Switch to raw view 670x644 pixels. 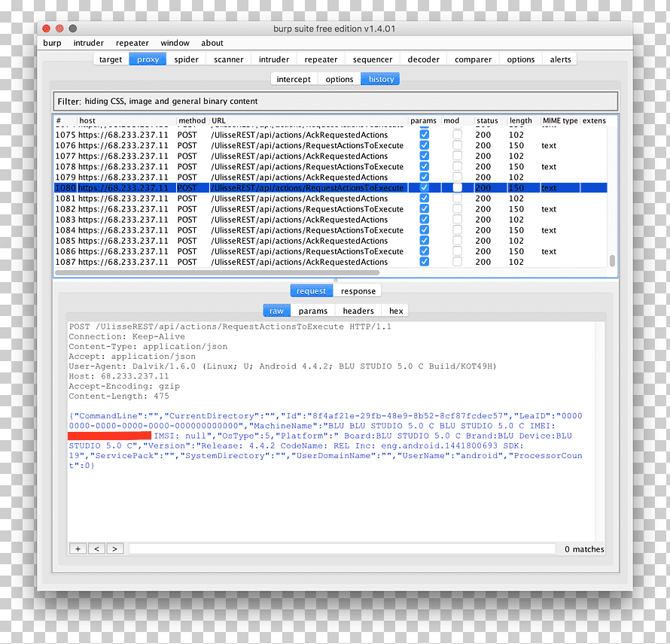[x=276, y=311]
